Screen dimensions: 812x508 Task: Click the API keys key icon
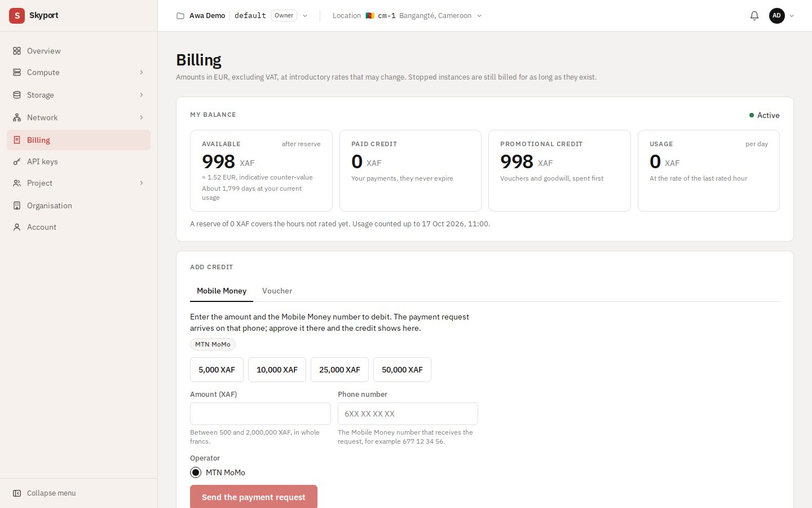[17, 161]
